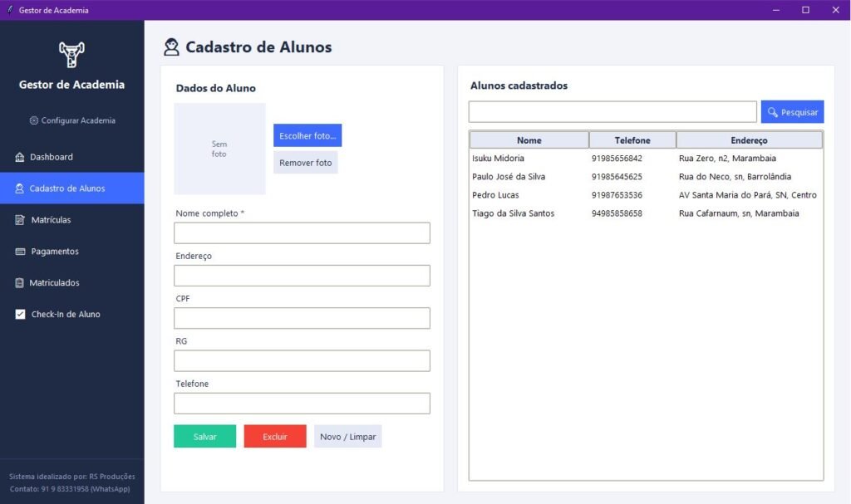
Task: Click the student icon beside the page title
Action: pos(171,47)
